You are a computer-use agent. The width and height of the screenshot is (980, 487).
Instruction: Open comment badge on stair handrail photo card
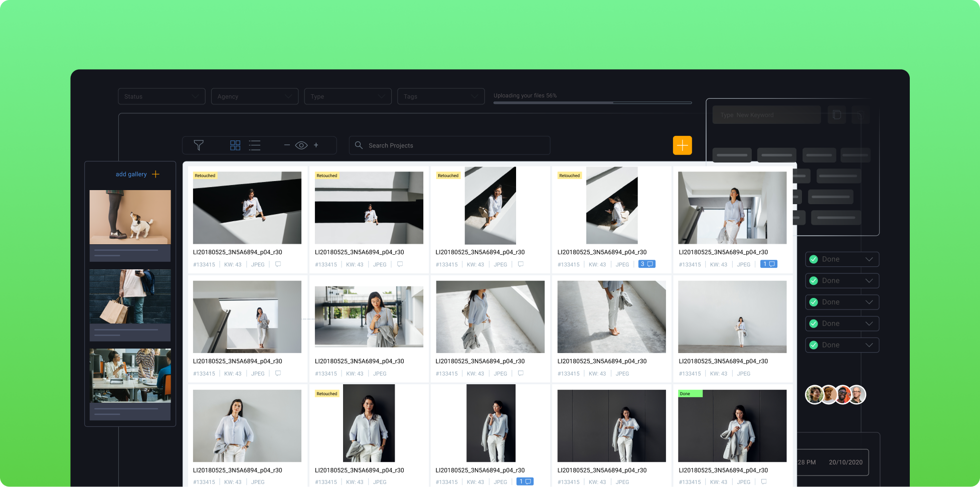[768, 264]
